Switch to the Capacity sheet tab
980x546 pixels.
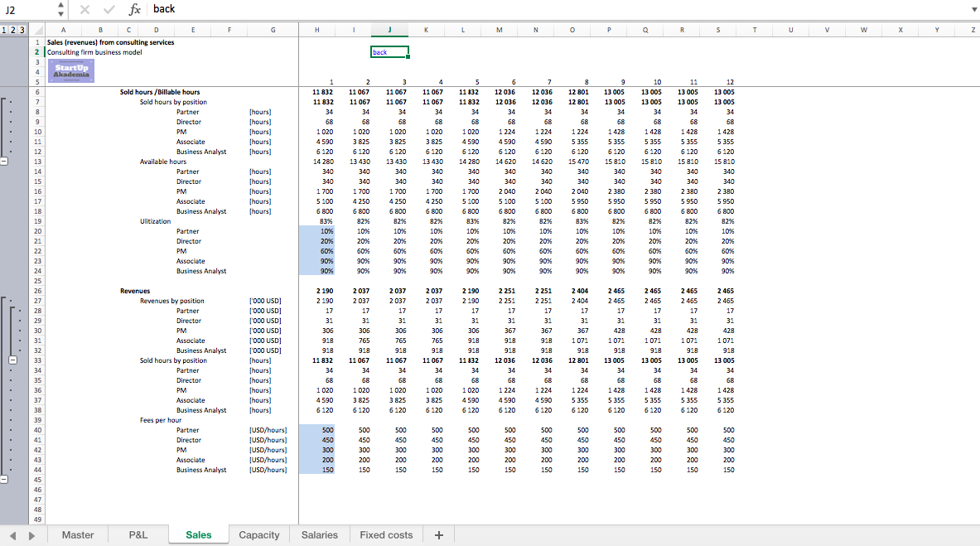pos(258,534)
